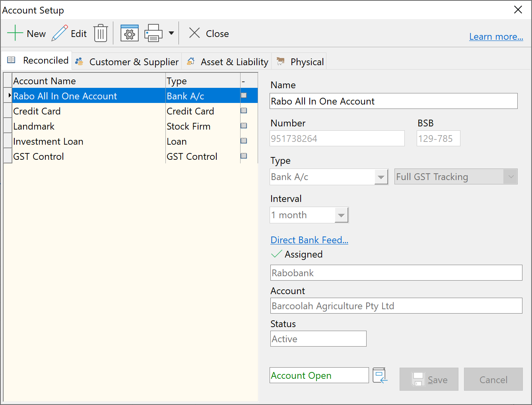Click the Close toolbar button
This screenshot has width=532, height=405.
(x=209, y=33)
